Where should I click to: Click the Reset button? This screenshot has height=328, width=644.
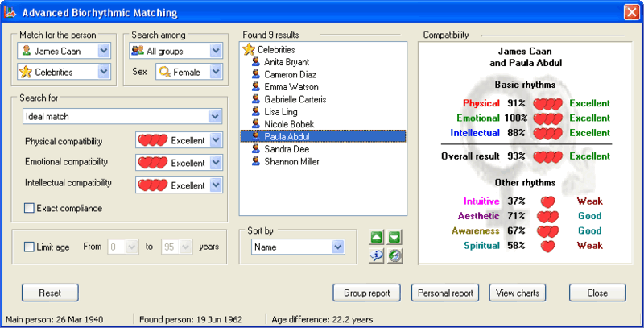50,293
